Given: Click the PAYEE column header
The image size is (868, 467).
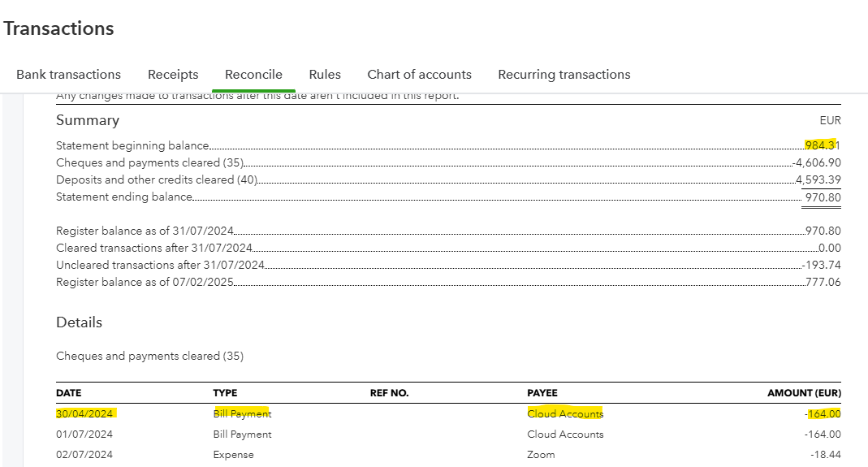Looking at the screenshot, I should 542,393.
